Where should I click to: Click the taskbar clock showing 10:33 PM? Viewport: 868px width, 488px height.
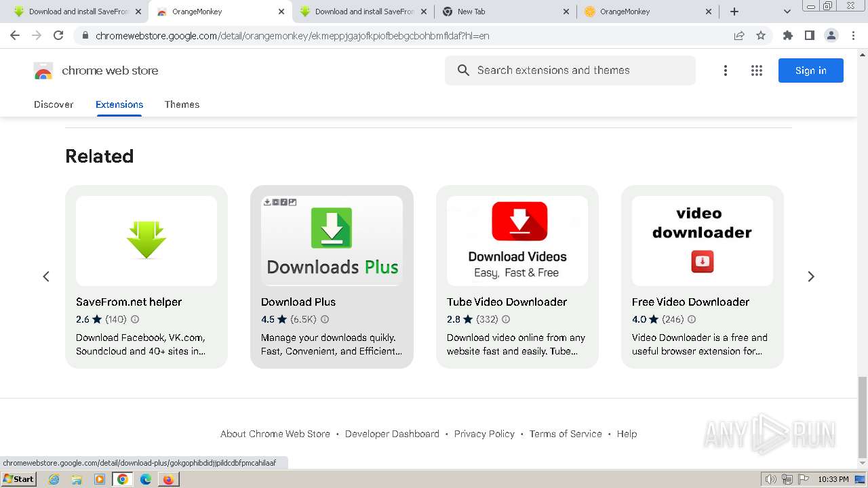(x=833, y=479)
